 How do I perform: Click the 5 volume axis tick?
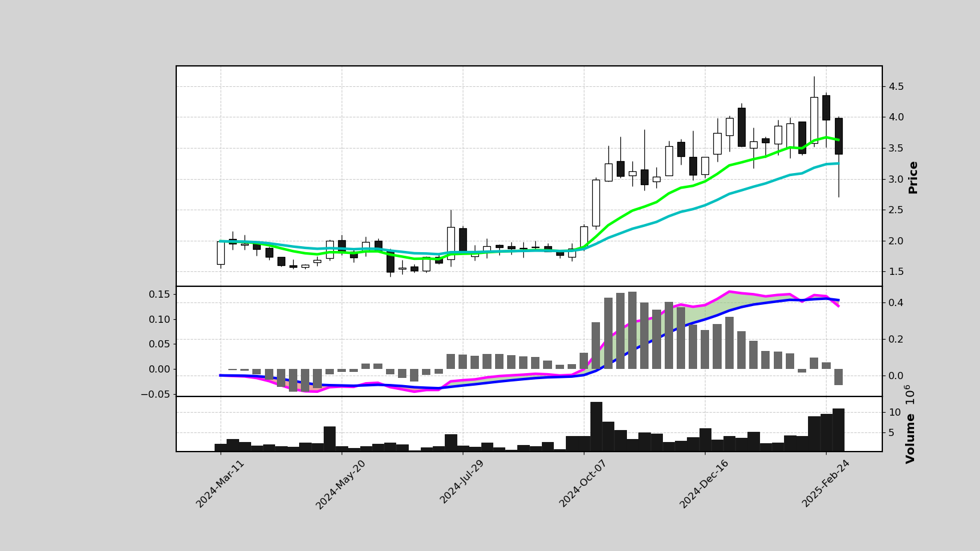tap(892, 432)
